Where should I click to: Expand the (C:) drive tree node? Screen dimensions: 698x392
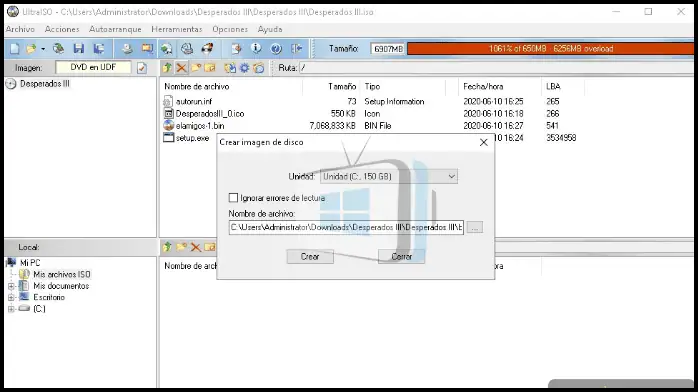click(11, 309)
